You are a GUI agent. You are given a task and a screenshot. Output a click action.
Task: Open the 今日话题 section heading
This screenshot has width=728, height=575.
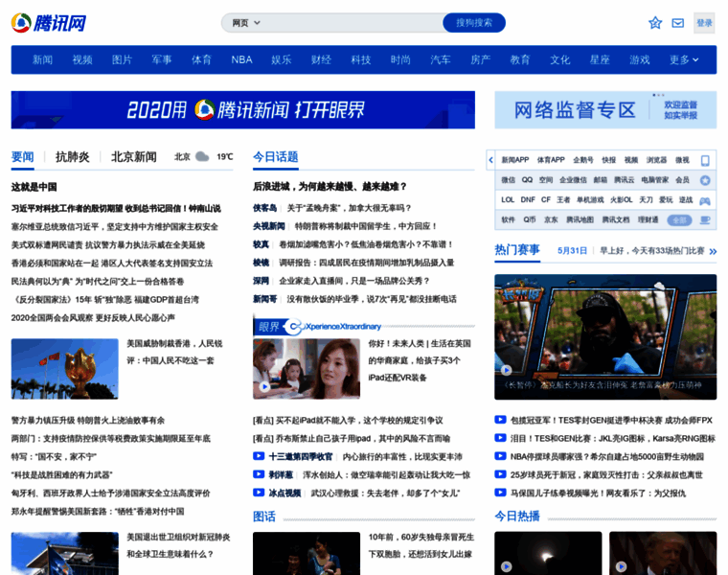[275, 157]
